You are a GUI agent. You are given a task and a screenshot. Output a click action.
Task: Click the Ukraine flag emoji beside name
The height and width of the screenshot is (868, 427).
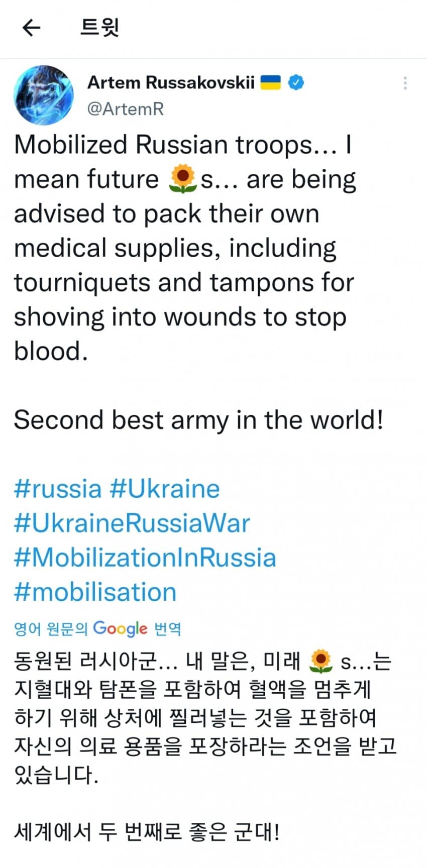[x=270, y=82]
